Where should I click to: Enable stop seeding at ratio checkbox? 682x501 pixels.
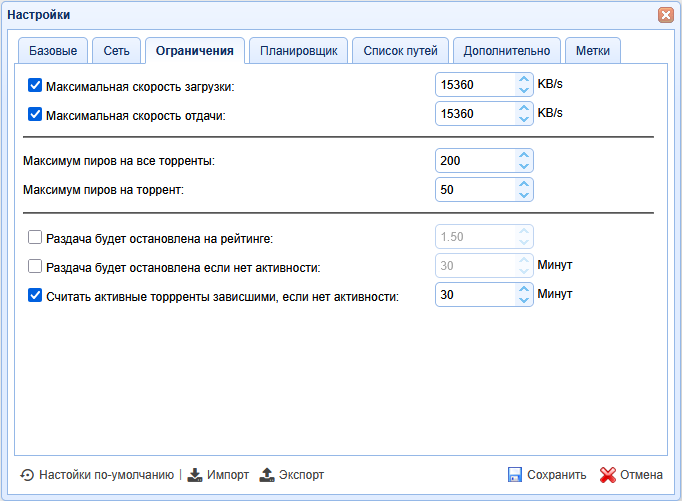pyautogui.click(x=35, y=238)
